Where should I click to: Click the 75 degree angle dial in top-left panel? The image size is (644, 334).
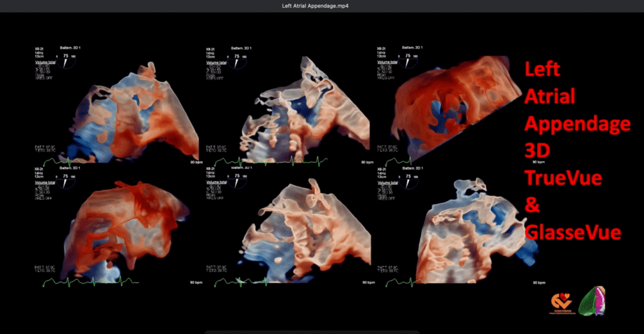(66, 61)
